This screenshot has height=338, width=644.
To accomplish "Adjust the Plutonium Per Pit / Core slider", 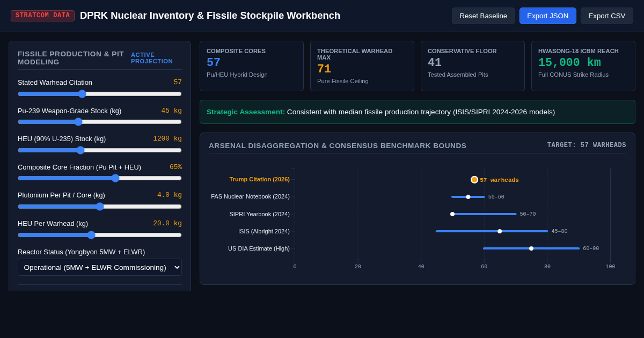I will (x=100, y=207).
